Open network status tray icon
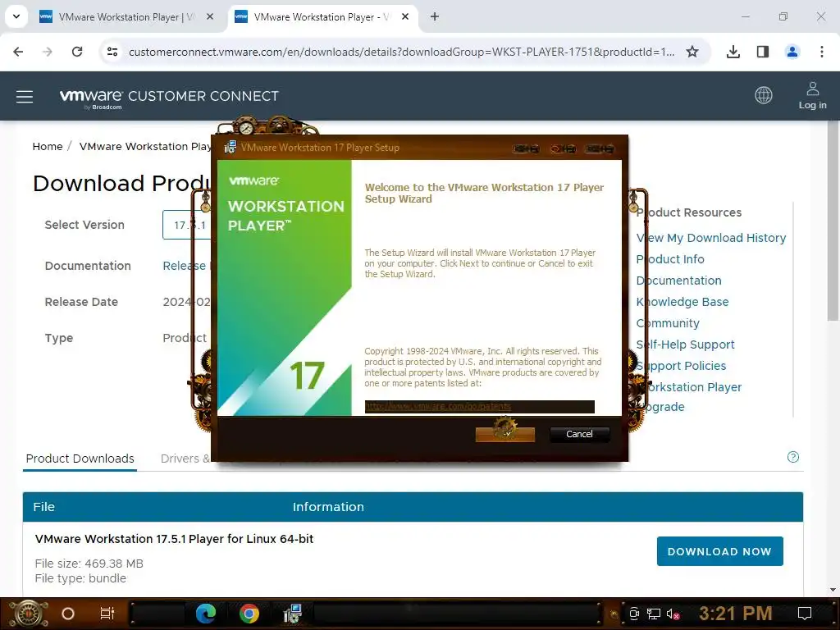Screen dimensions: 840x630 (654, 614)
